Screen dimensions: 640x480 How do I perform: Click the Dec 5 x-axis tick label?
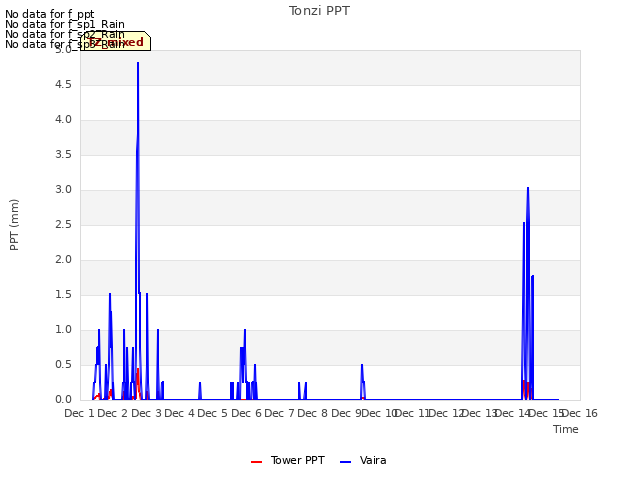[x=213, y=413]
